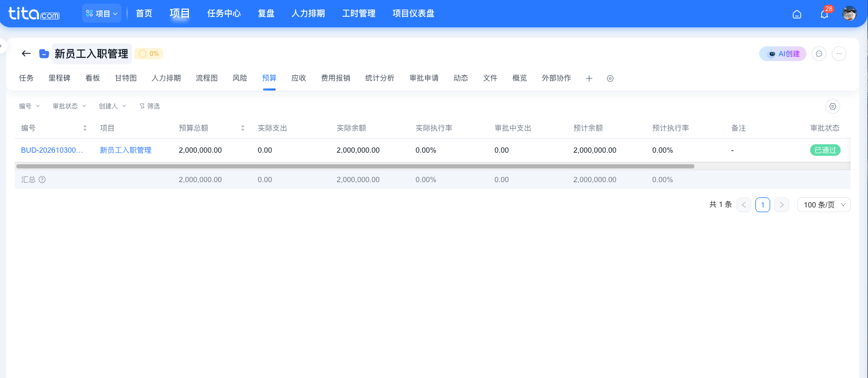The height and width of the screenshot is (378, 868).
Task: Switch to the 甘特图 tab
Action: coord(126,78)
